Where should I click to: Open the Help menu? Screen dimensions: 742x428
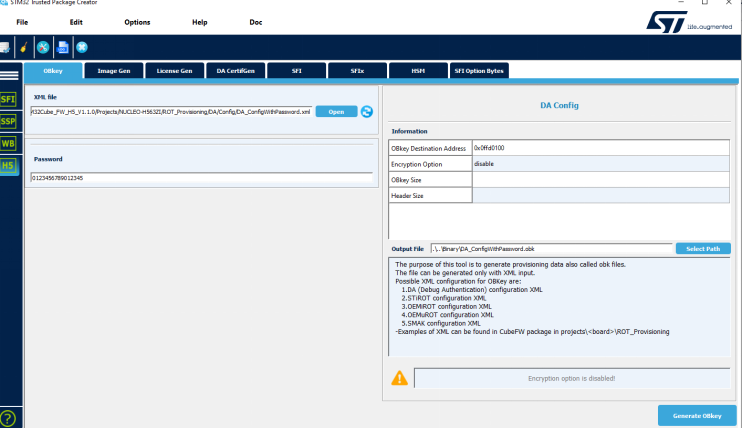(200, 22)
